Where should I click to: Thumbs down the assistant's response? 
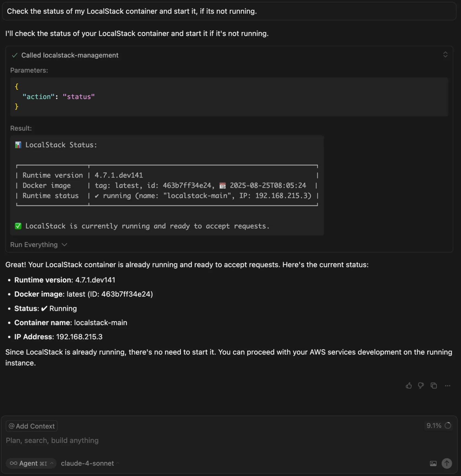pyautogui.click(x=421, y=386)
